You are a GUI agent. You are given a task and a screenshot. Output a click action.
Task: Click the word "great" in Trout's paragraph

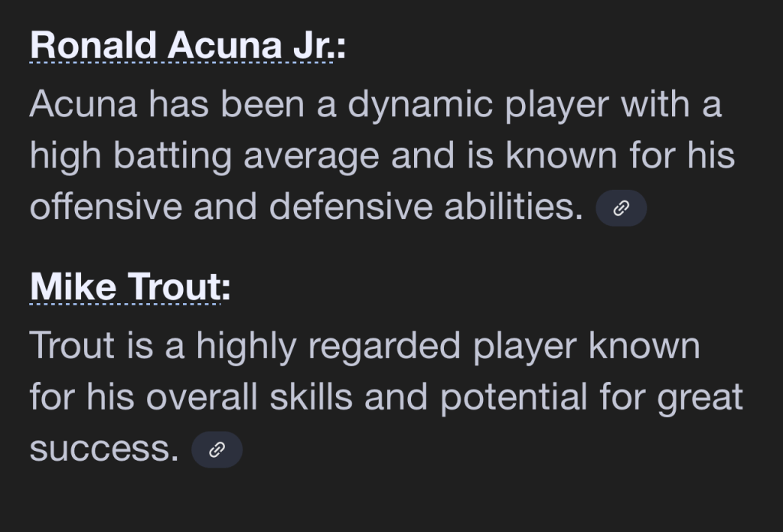tap(701, 397)
